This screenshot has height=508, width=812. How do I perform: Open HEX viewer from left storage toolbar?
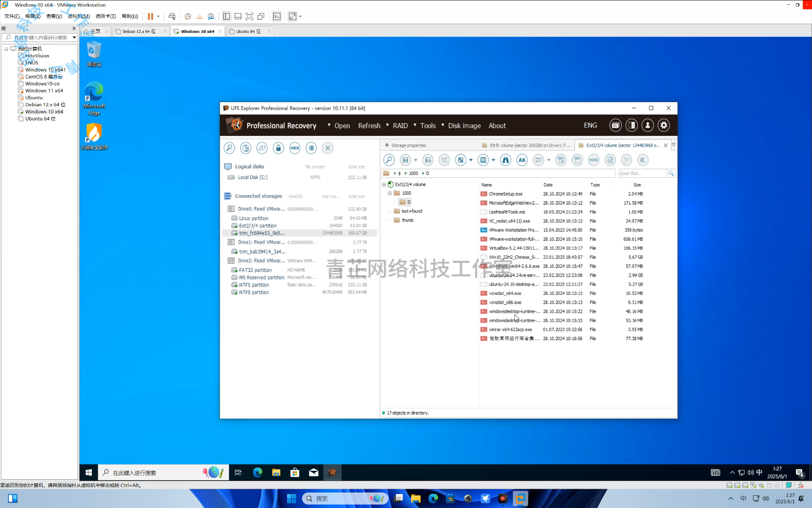coord(295,148)
